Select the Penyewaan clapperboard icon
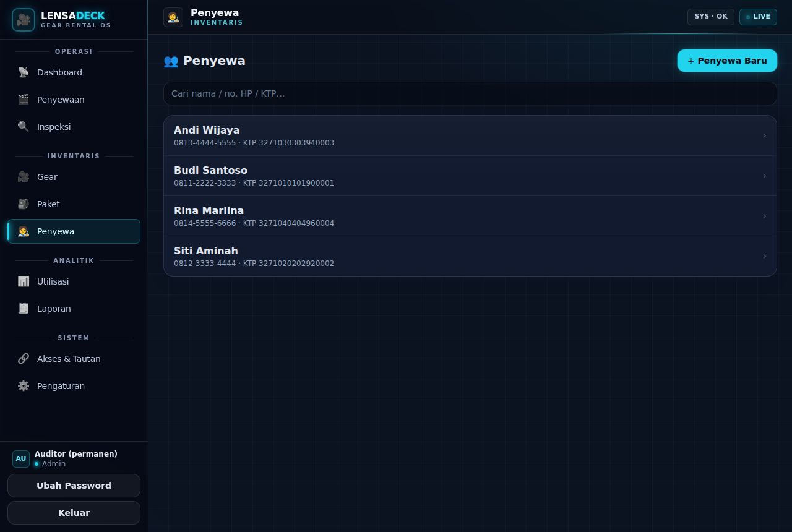Viewport: 792px width, 532px height. click(24, 100)
